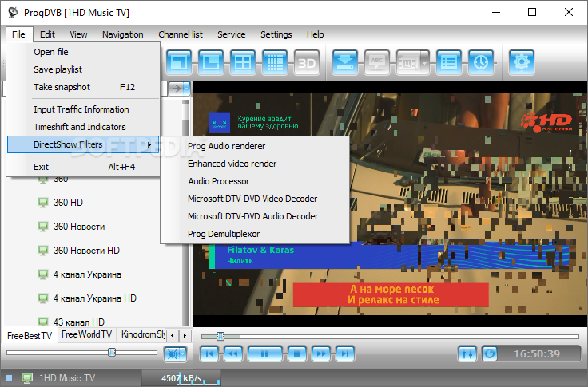Click the picture-in-picture layout icon
This screenshot has width=588, height=387.
click(211, 61)
